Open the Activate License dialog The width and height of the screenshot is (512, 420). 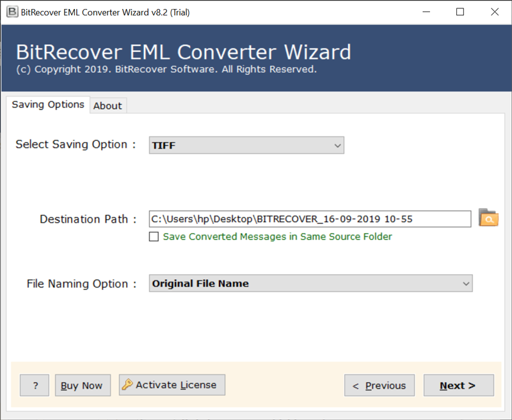coord(172,385)
